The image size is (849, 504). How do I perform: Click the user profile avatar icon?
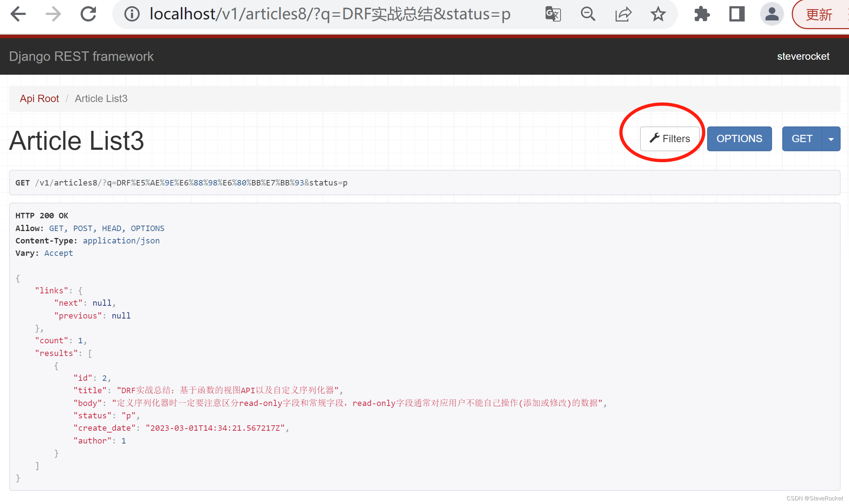pos(772,14)
